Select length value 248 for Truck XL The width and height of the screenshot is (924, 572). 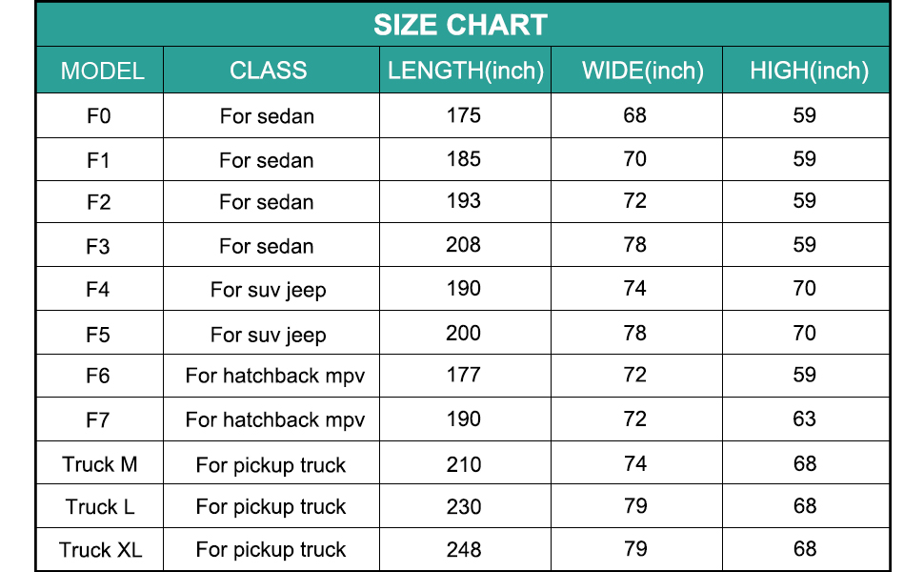pos(464,549)
